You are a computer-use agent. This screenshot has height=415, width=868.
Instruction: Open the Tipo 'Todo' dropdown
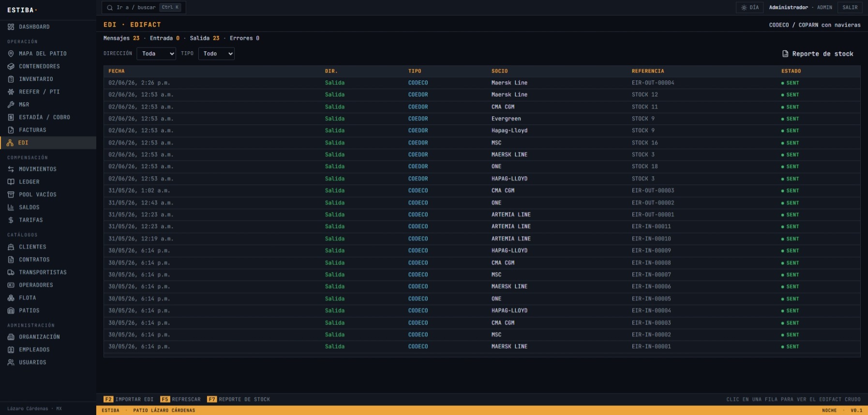(x=216, y=54)
